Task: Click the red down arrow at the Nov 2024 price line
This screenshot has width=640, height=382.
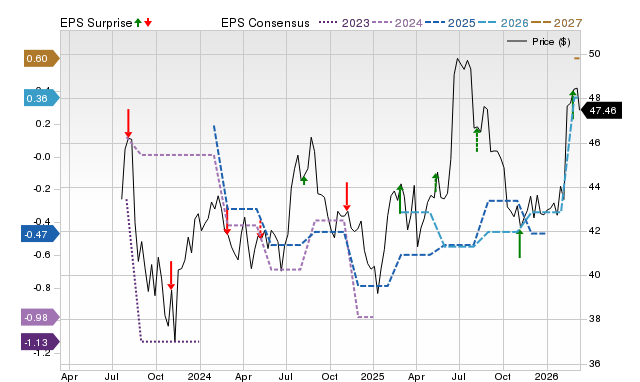Action: pyautogui.click(x=347, y=196)
